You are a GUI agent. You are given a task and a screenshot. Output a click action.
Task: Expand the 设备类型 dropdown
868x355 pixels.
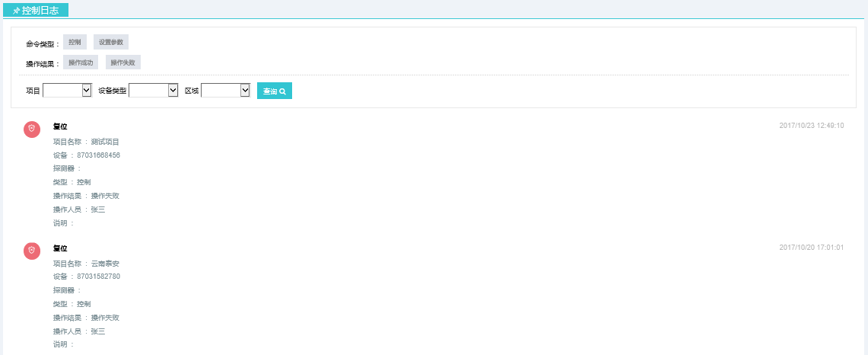click(x=154, y=91)
